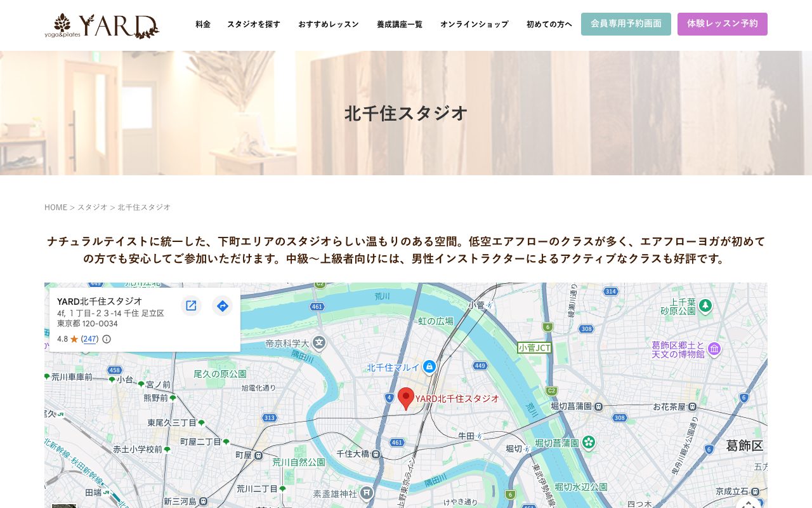Open the 247 reviews link
812x508 pixels.
tap(90, 339)
